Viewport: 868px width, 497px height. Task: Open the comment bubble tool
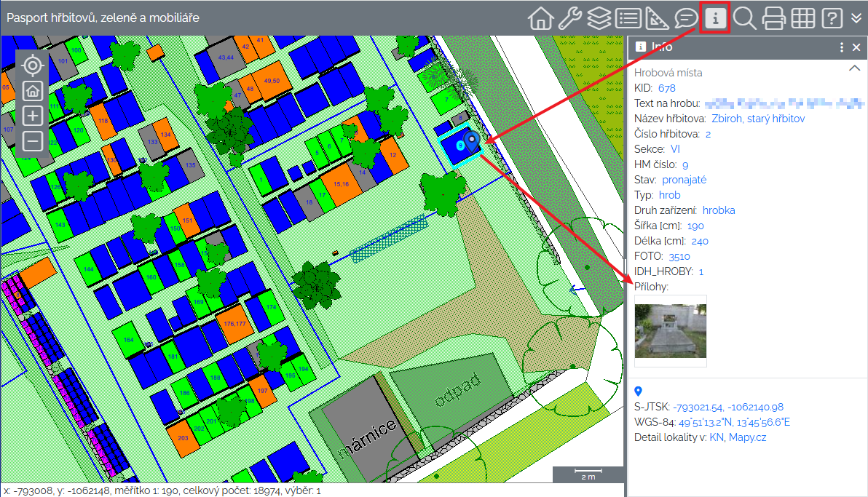pyautogui.click(x=686, y=18)
